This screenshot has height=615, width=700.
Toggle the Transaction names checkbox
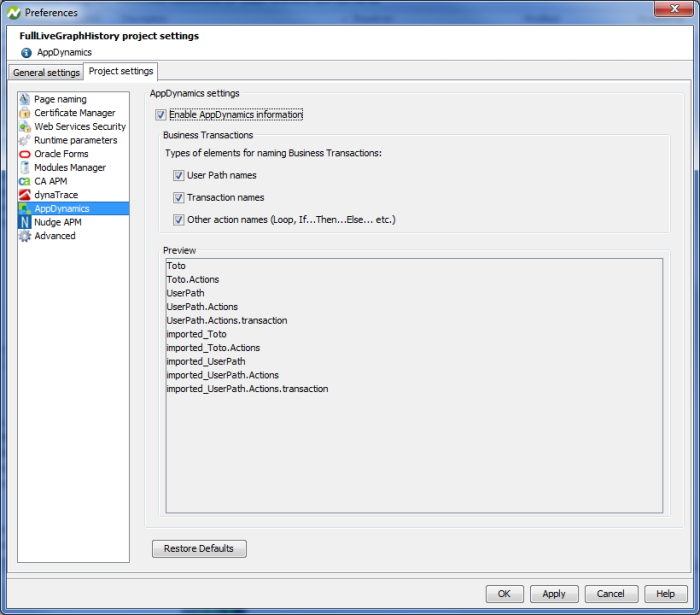pyautogui.click(x=179, y=198)
